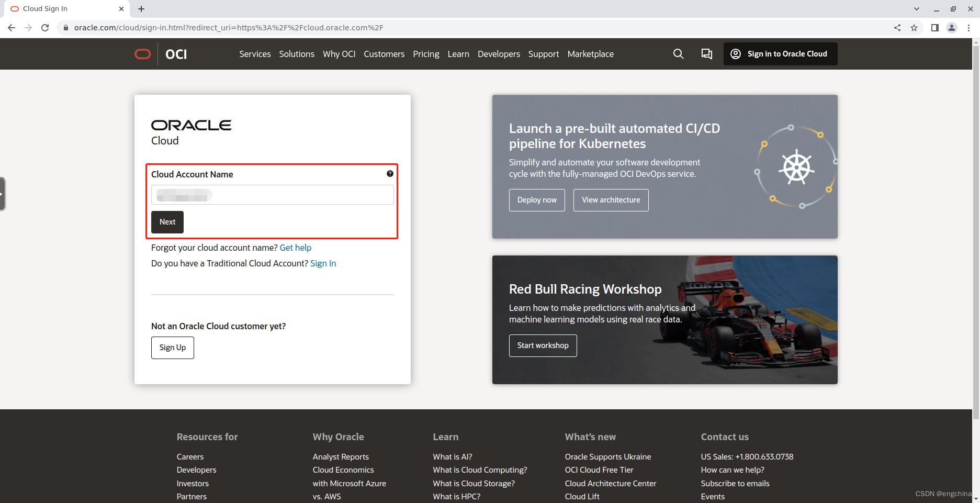Open the Customers menu item
Screen dimensions: 980x503
pos(384,54)
